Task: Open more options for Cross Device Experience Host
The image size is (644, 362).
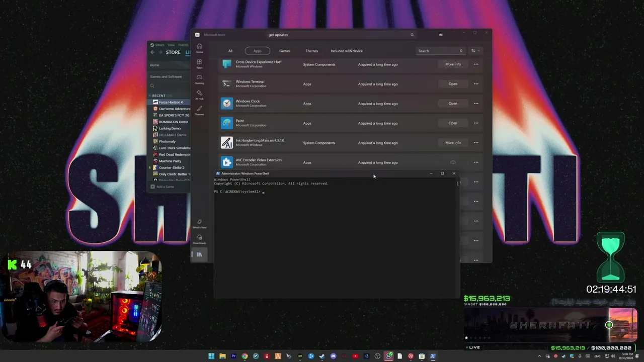Action: tap(476, 64)
